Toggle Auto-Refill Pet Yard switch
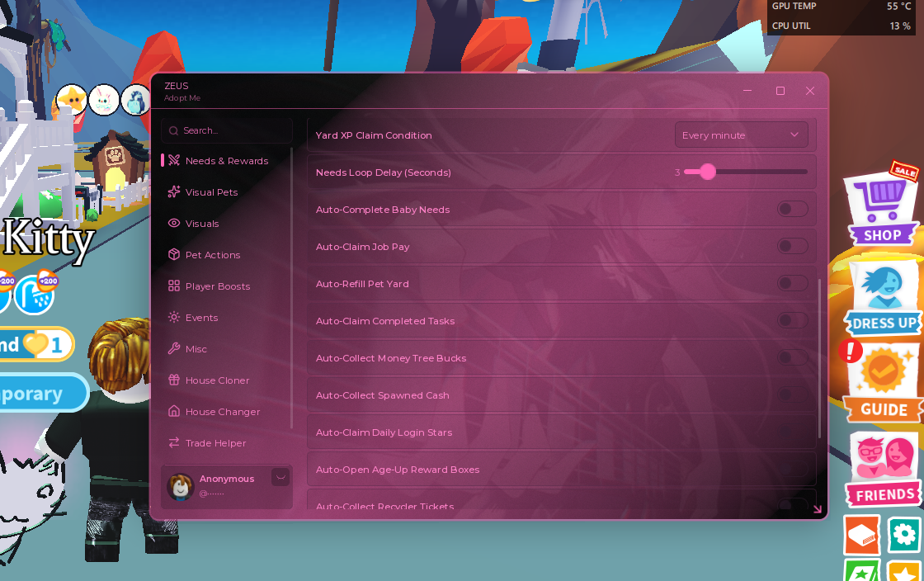The image size is (924, 581). pos(792,283)
